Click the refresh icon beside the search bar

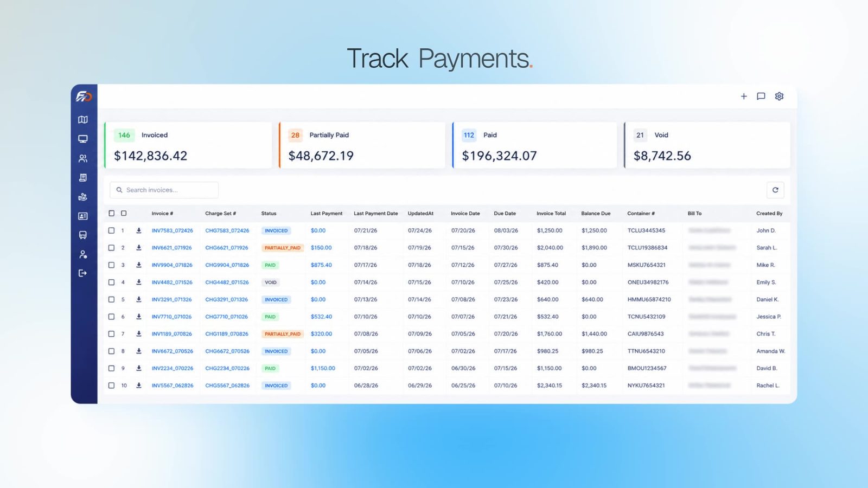click(x=775, y=190)
